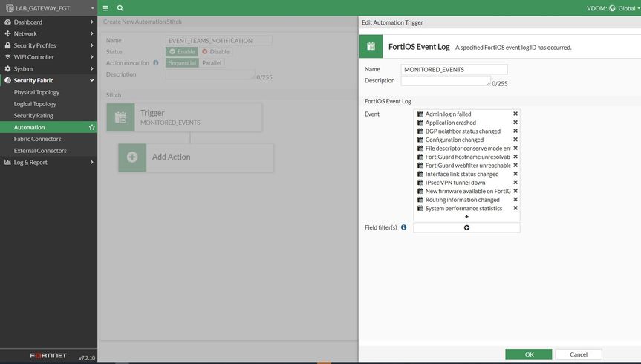
Task: Remove the IPsec VPN tunnel down event
Action: pyautogui.click(x=515, y=183)
